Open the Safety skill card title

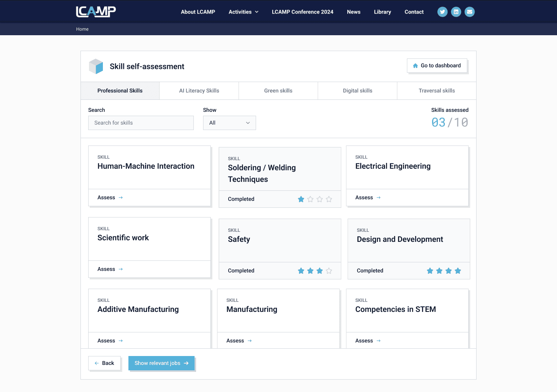[x=239, y=239]
